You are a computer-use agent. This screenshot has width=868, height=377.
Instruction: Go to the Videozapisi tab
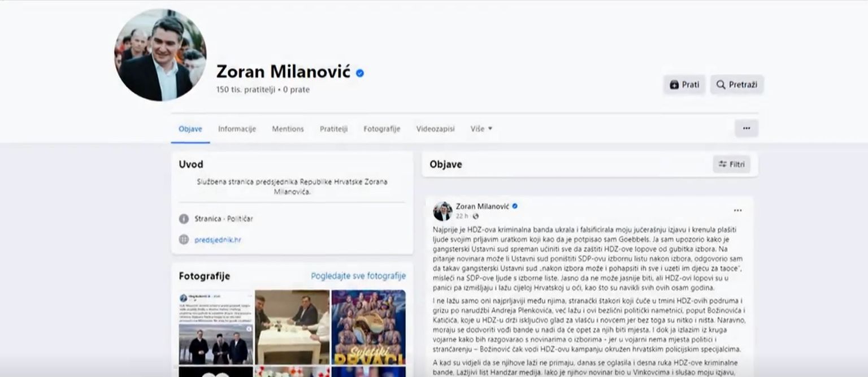pyautogui.click(x=435, y=129)
